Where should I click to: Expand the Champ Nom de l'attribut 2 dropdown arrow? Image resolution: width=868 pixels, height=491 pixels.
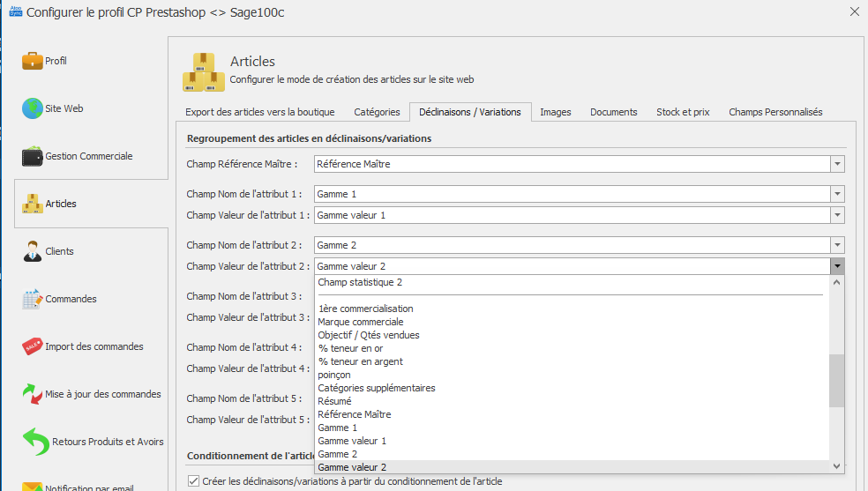tap(837, 245)
